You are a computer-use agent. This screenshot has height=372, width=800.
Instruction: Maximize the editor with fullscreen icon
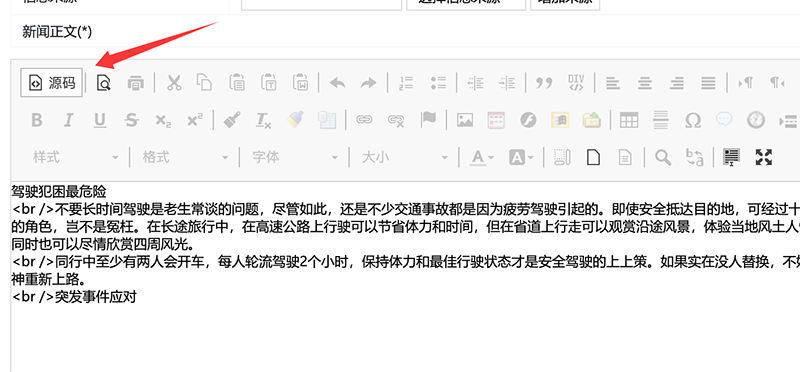[763, 157]
